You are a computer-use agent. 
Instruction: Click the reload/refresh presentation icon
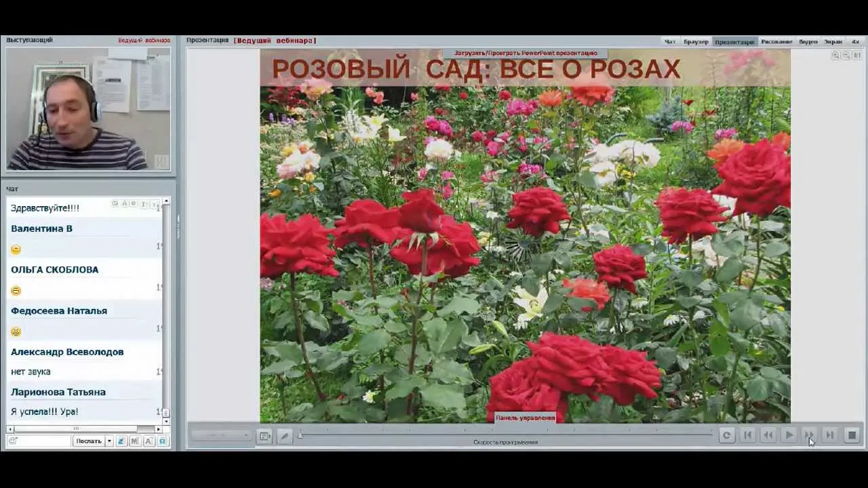click(x=726, y=435)
